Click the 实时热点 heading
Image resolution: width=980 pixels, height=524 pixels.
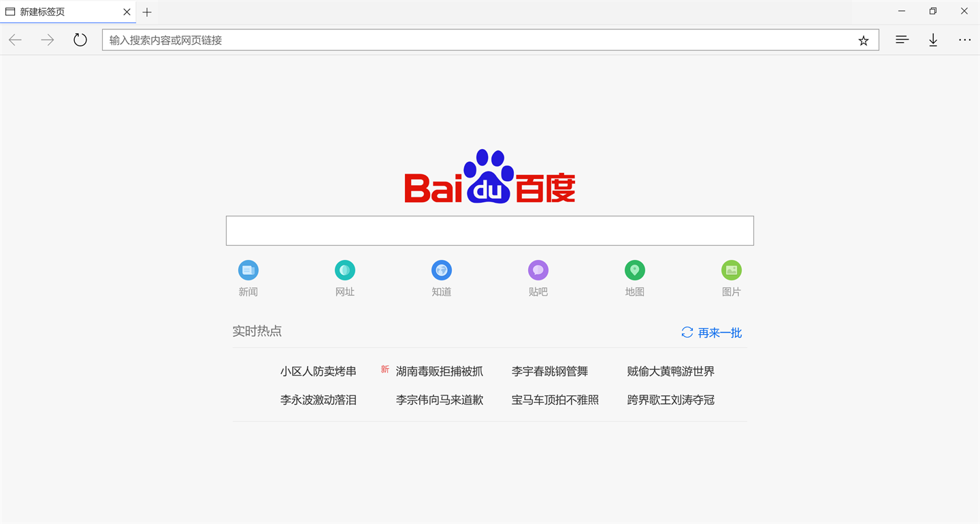point(257,331)
